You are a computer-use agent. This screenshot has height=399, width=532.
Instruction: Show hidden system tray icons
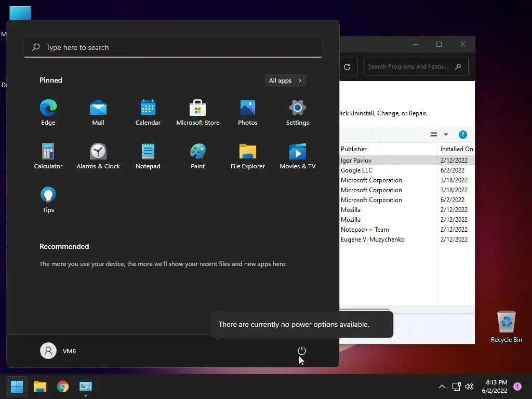pos(442,387)
